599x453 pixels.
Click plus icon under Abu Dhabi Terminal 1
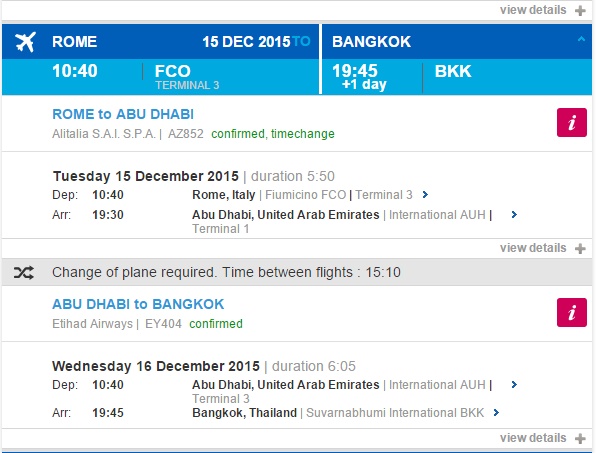[x=580, y=249]
